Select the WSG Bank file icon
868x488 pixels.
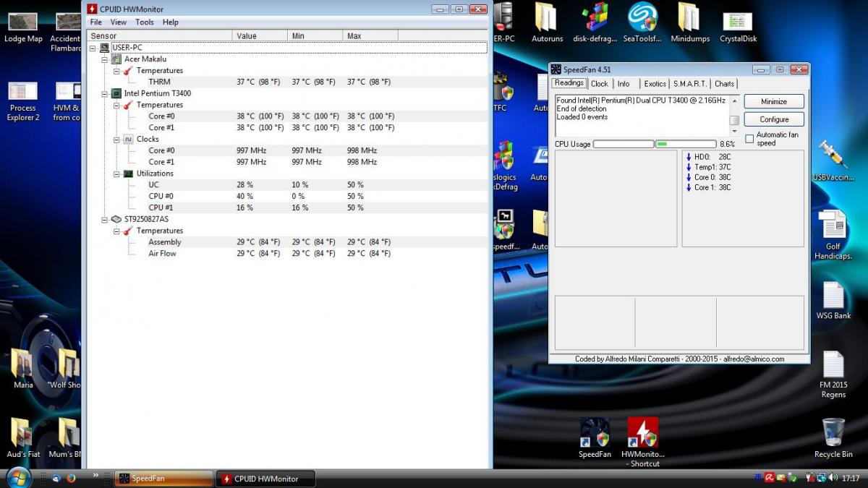pos(833,301)
